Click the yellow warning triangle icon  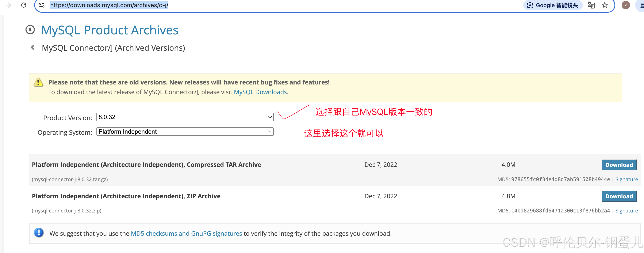(x=38, y=82)
